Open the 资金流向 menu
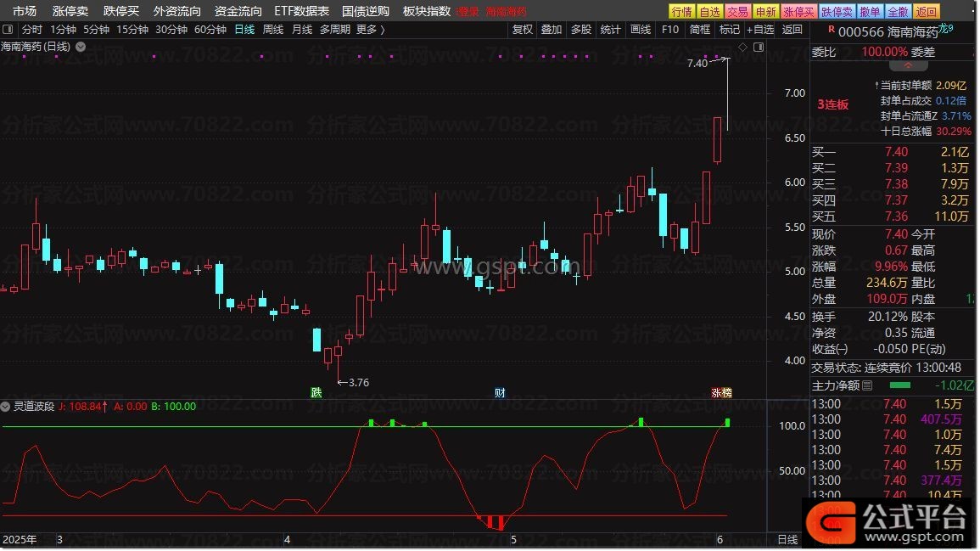980x551 pixels. [x=238, y=11]
